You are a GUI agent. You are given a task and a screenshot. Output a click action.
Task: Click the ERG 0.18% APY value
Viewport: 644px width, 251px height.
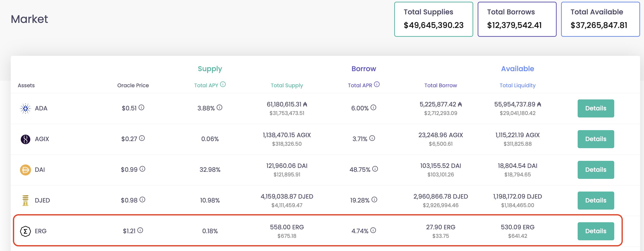click(210, 231)
